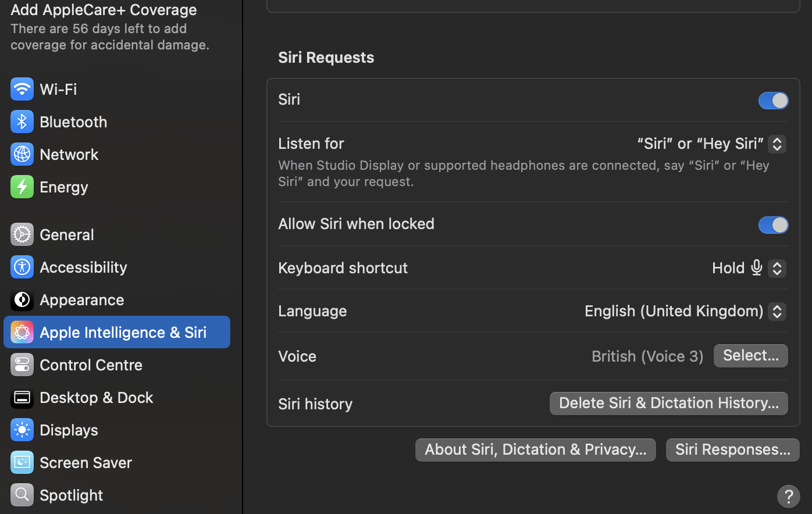Turn off the Siri toggle

pos(773,101)
